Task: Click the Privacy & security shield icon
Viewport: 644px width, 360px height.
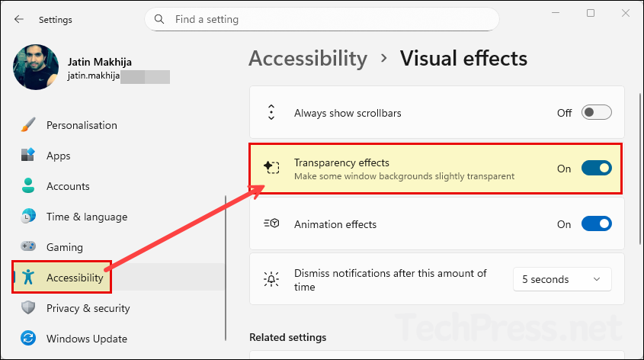Action: [x=28, y=308]
